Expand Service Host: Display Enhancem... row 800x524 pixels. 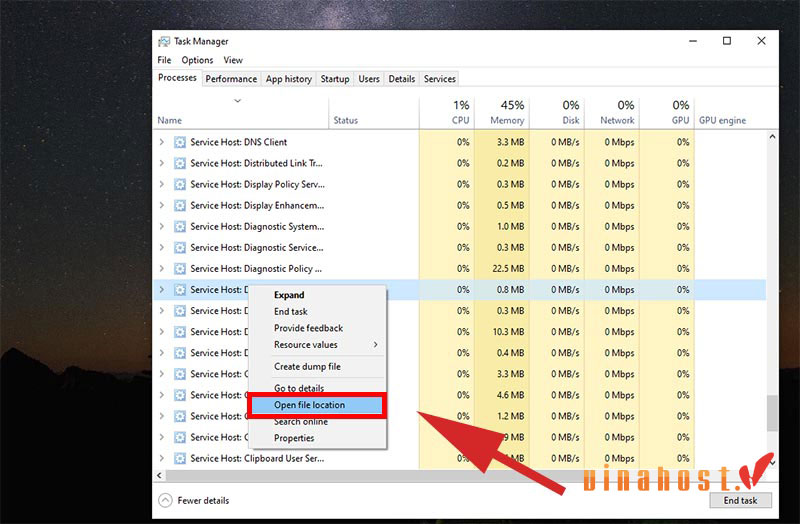pyautogui.click(x=162, y=205)
